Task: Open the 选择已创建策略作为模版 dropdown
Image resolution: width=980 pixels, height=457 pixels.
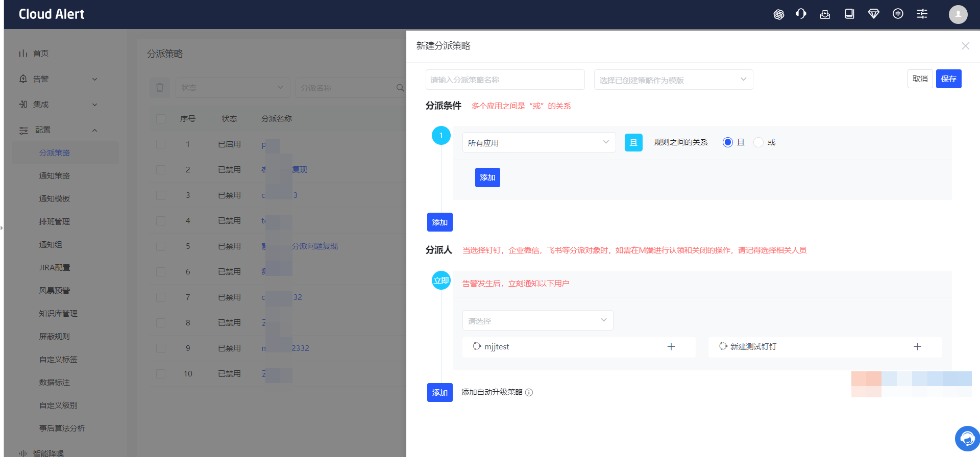Action: click(x=673, y=80)
